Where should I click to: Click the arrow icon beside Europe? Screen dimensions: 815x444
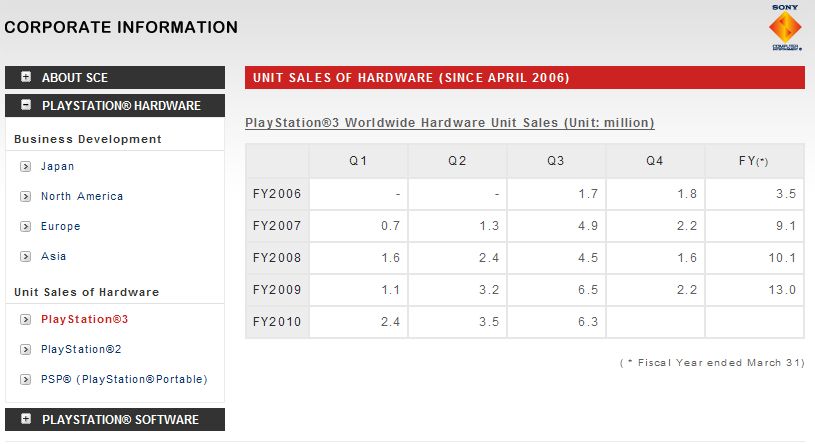coord(26,227)
